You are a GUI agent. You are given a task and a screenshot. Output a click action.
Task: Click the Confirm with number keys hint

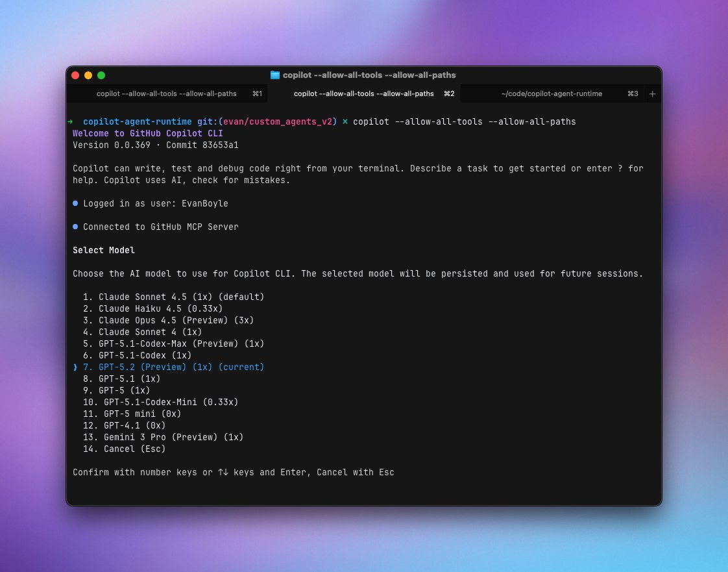(233, 472)
